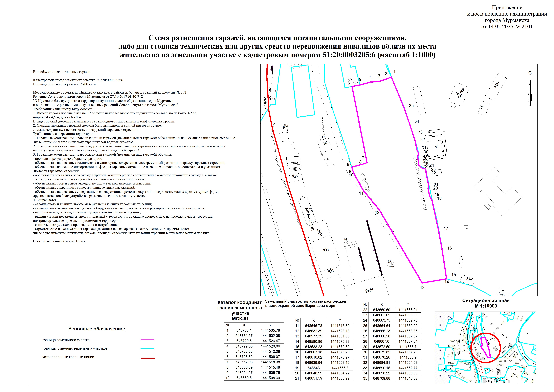Click the red circle on situational plan
The image size is (554, 392).
[x=486, y=348]
